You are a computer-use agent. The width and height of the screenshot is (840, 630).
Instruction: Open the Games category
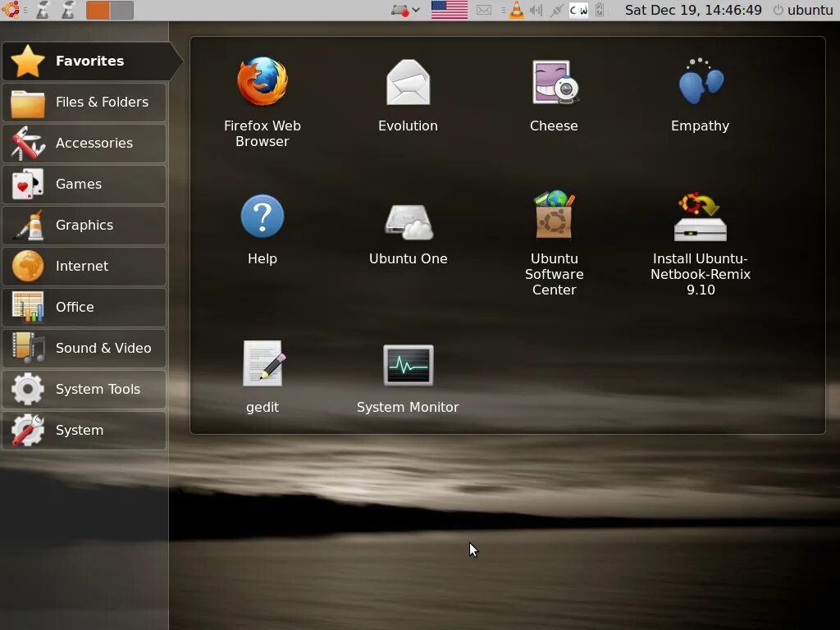84,184
